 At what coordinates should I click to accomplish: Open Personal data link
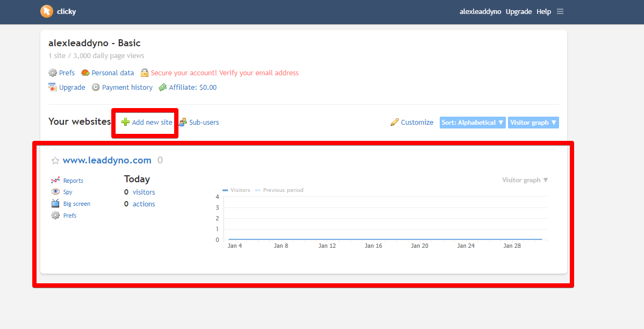pos(113,73)
